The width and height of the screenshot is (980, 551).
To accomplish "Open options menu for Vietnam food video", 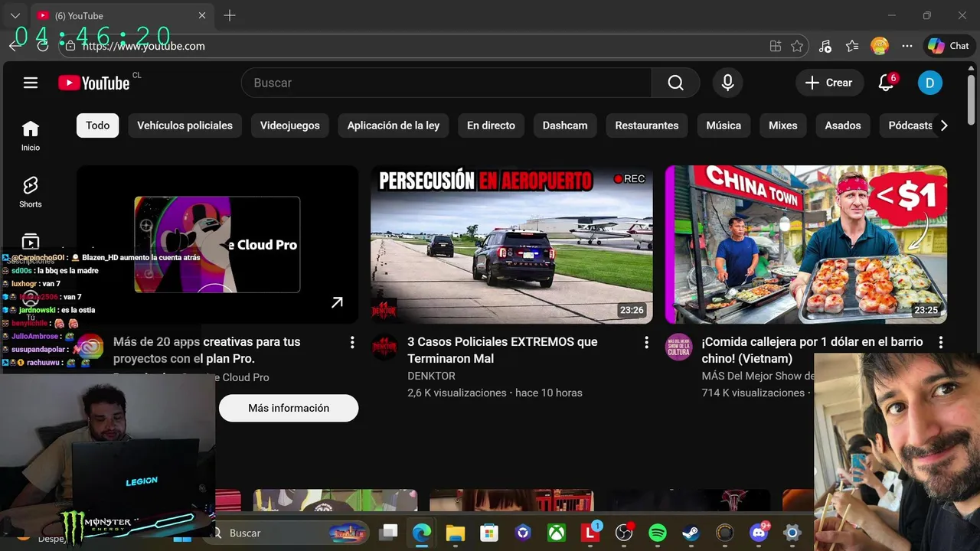I will (940, 342).
